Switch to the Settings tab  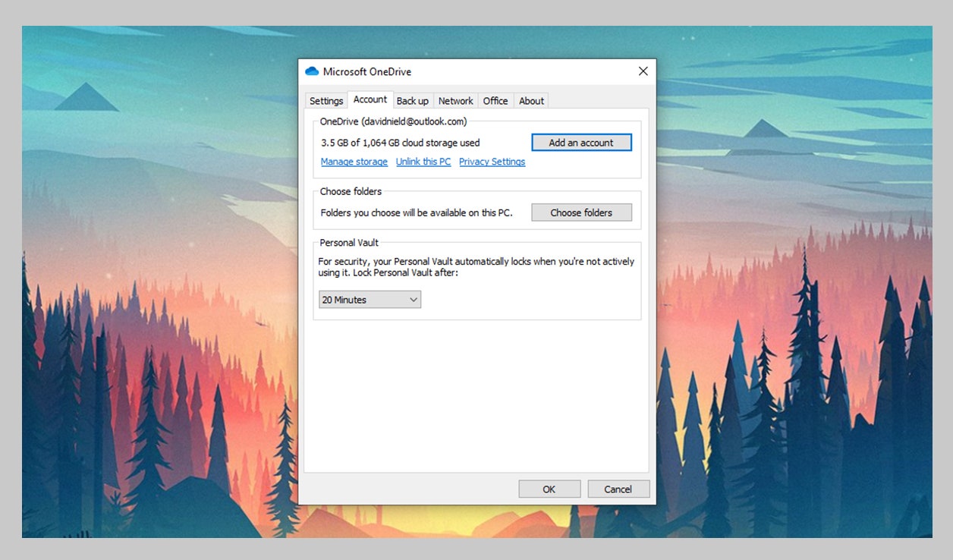pyautogui.click(x=326, y=101)
